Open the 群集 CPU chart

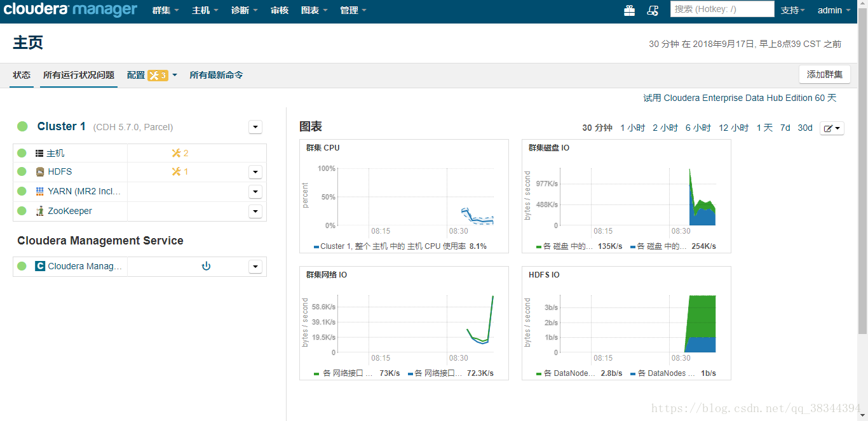404,196
